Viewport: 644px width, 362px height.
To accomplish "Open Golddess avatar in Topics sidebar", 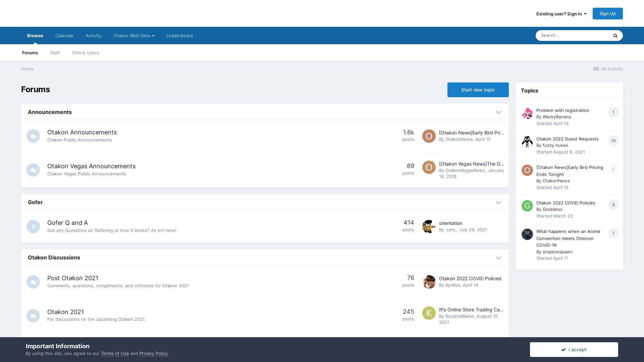I will pyautogui.click(x=527, y=206).
